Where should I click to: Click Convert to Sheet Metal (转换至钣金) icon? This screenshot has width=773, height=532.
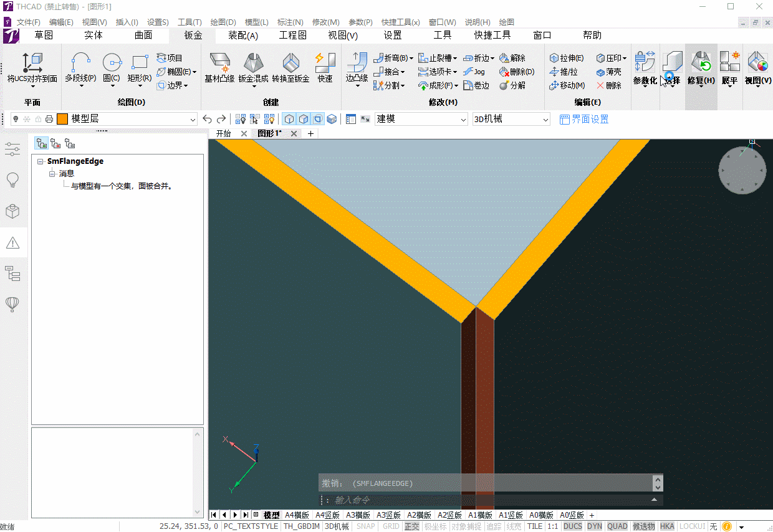pos(290,68)
